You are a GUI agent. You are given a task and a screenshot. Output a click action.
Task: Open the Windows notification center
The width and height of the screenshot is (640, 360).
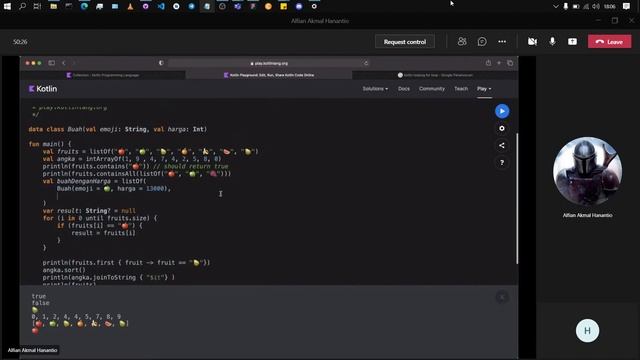(x=627, y=6)
